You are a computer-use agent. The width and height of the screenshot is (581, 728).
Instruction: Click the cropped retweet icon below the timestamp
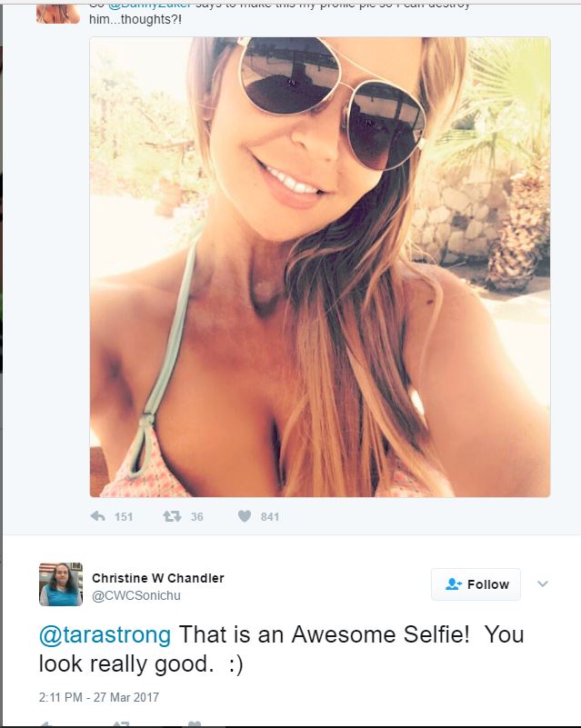pos(121,724)
